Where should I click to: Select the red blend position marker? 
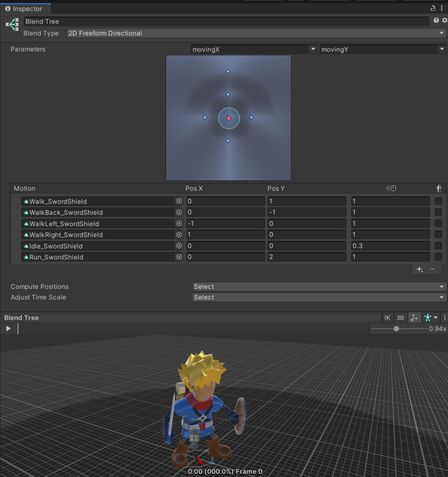pyautogui.click(x=229, y=118)
